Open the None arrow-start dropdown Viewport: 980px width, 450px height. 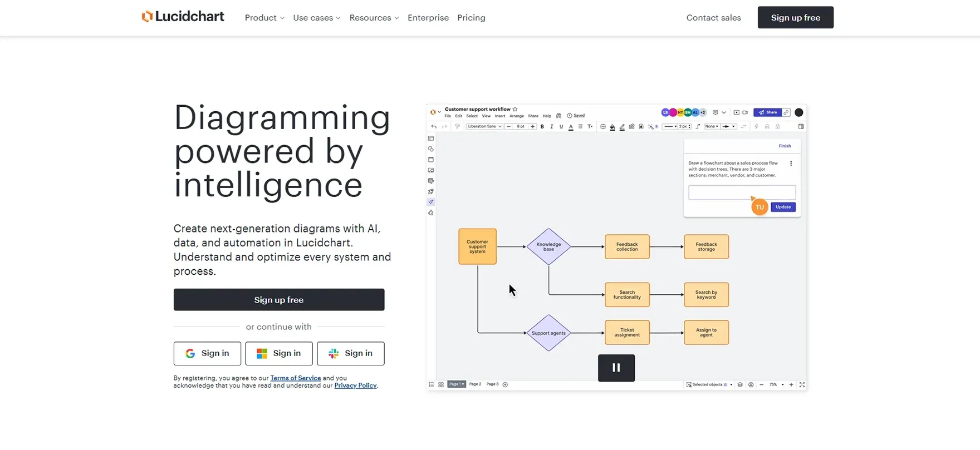[712, 126]
